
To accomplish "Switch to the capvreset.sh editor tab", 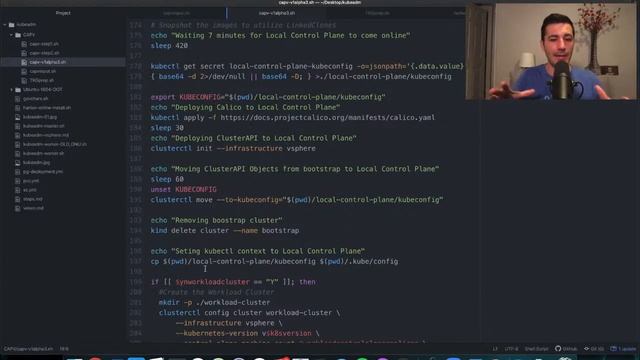I will tap(176, 13).
